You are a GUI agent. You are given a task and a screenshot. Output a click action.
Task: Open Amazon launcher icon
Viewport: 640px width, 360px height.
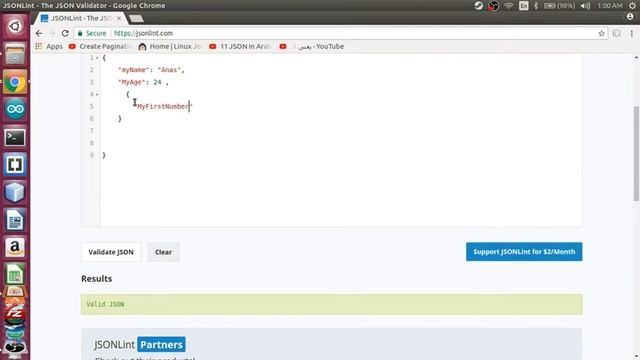[x=15, y=247]
